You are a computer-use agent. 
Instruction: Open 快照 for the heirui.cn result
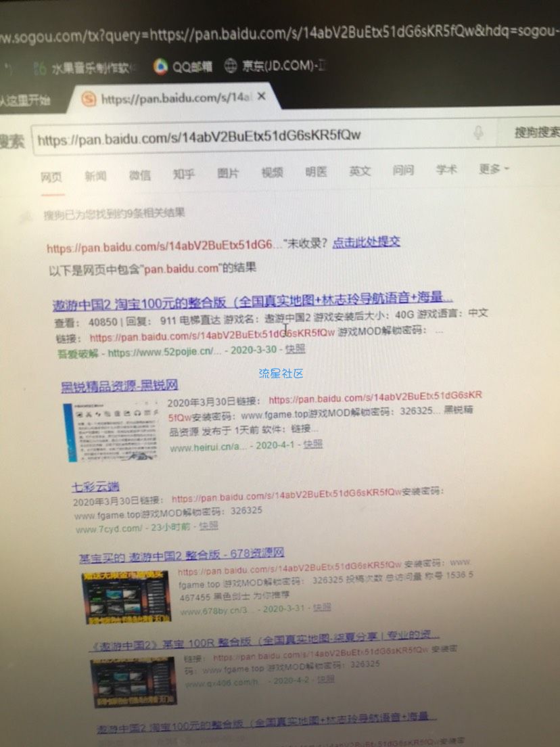(x=313, y=445)
